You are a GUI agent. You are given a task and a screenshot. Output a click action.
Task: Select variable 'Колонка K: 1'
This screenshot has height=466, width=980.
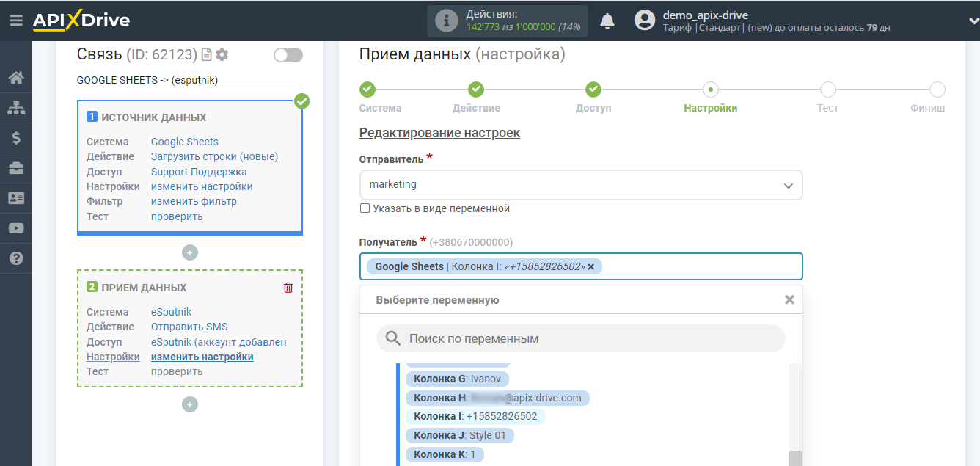[445, 454]
